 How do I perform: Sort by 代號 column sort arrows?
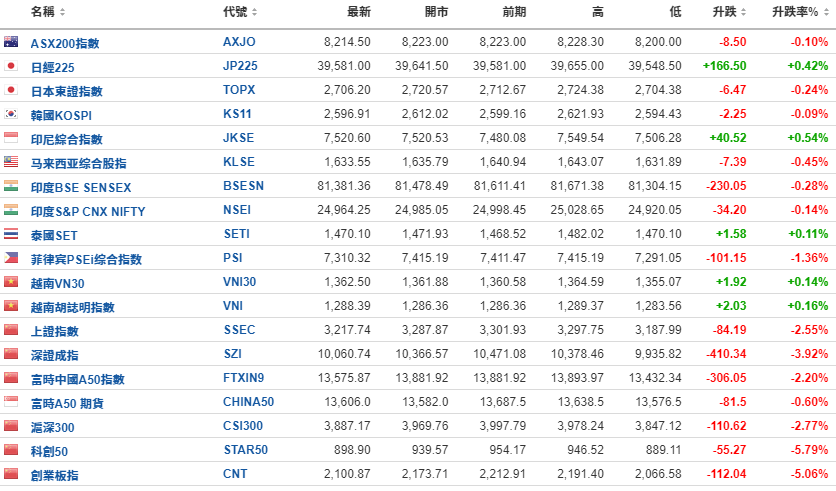coord(254,12)
